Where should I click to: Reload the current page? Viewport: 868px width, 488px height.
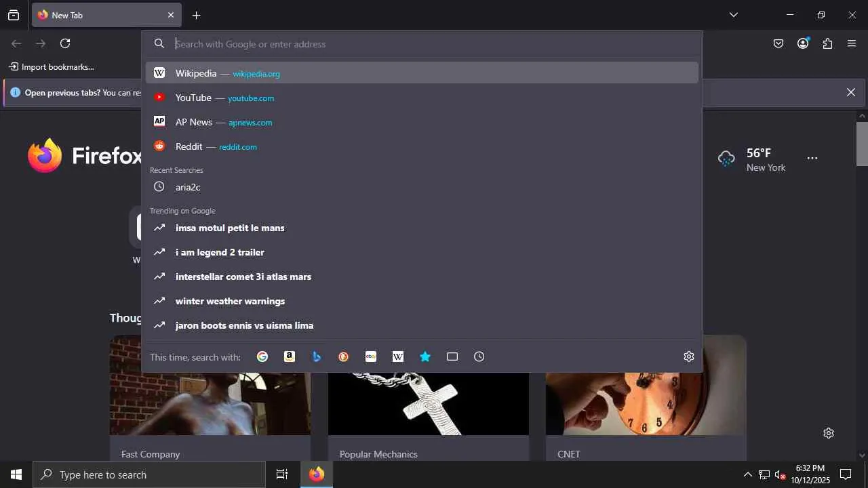tap(65, 43)
